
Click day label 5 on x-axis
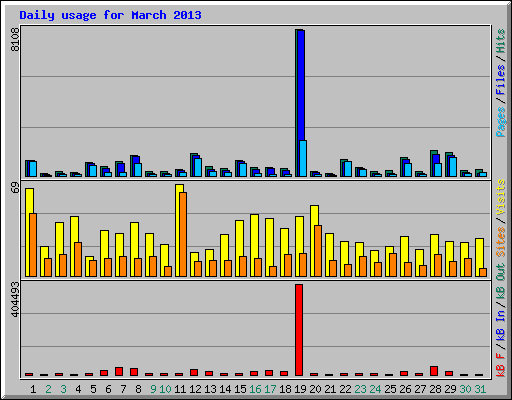point(93,389)
